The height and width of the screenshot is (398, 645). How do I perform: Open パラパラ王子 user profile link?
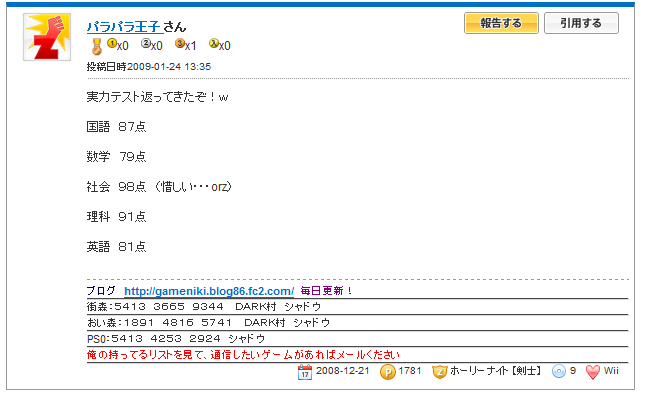[x=124, y=27]
